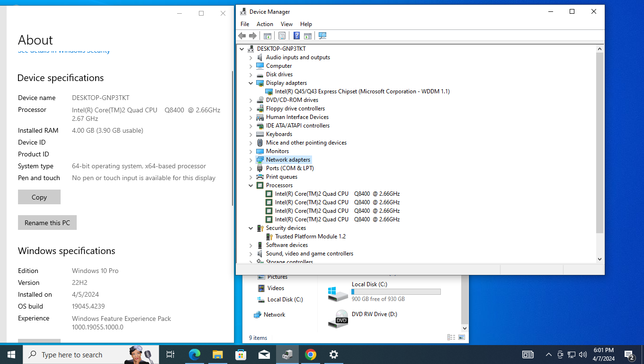Click the Intel Q45/Q43 Express Chipset adapter icon
Viewport: 644px width, 364px height.
pyautogui.click(x=269, y=91)
